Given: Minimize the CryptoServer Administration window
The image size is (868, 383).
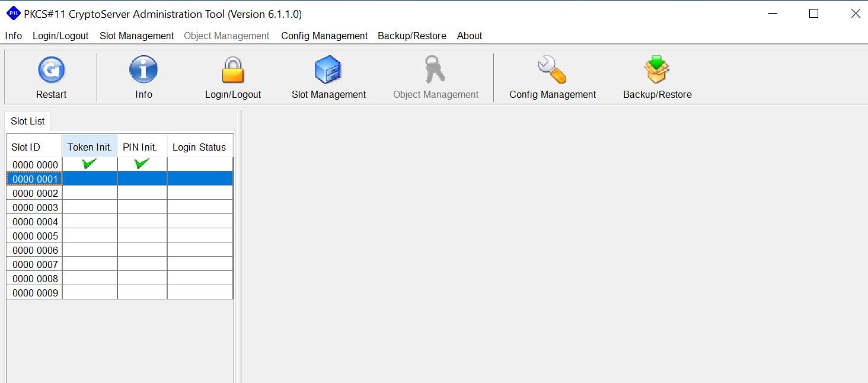Looking at the screenshot, I should click(773, 14).
